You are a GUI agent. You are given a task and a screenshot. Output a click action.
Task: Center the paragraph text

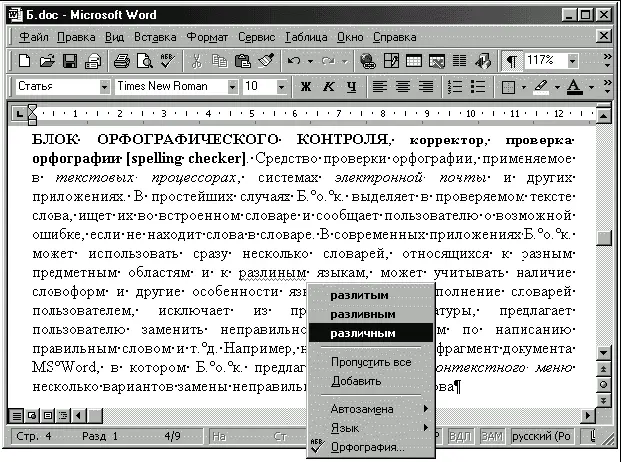coord(403,86)
